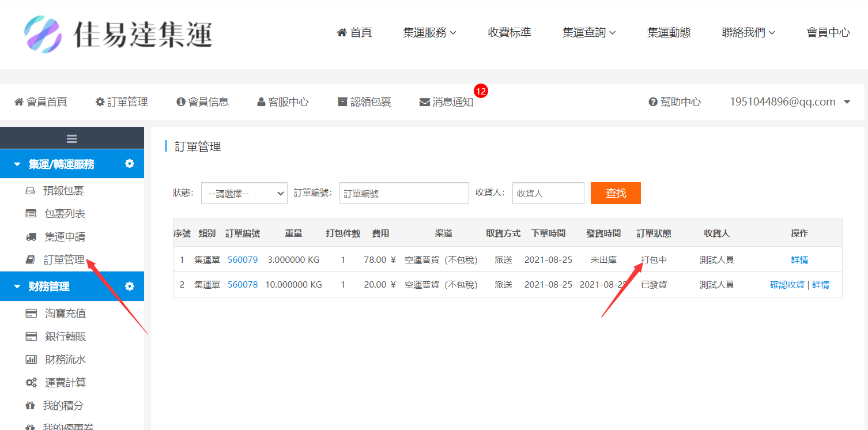This screenshot has height=430, width=868.
Task: Expand the 聯絡我們 navigation menu
Action: (748, 32)
